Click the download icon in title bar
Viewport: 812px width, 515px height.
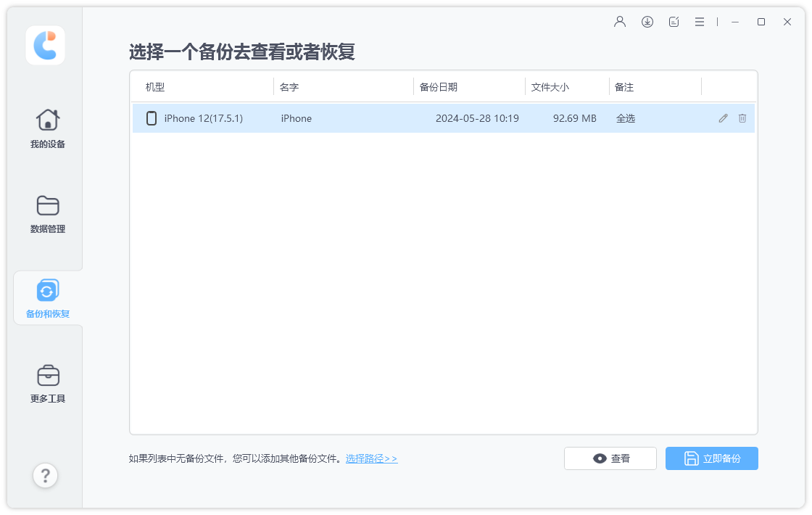tap(647, 22)
